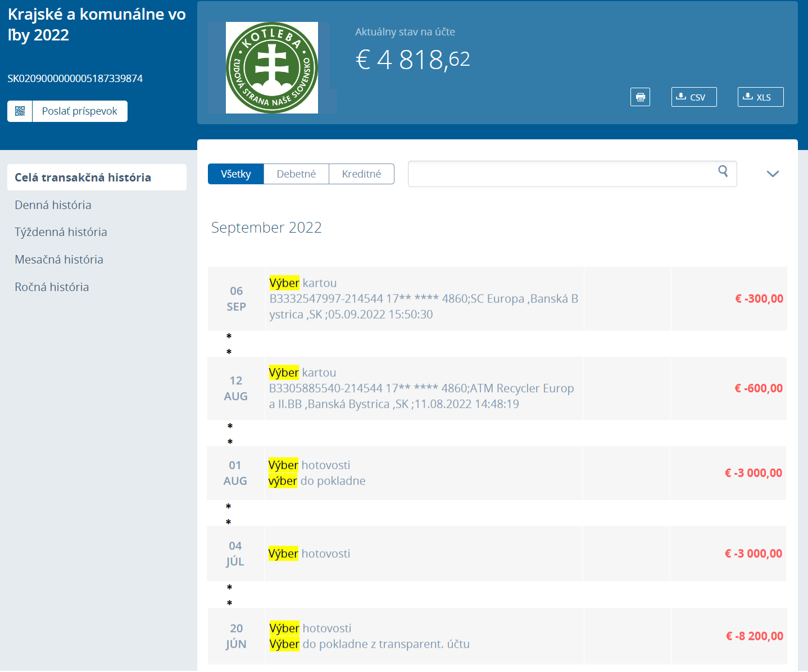The height and width of the screenshot is (672, 808).
Task: Switch to Debetné transactions filter
Action: pyautogui.click(x=296, y=174)
